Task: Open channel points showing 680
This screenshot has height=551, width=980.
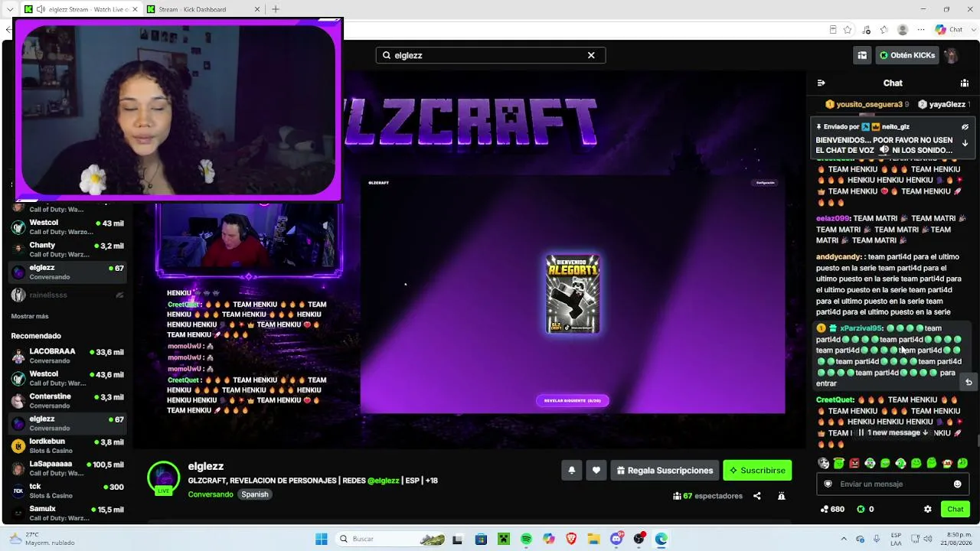Action: [832, 509]
